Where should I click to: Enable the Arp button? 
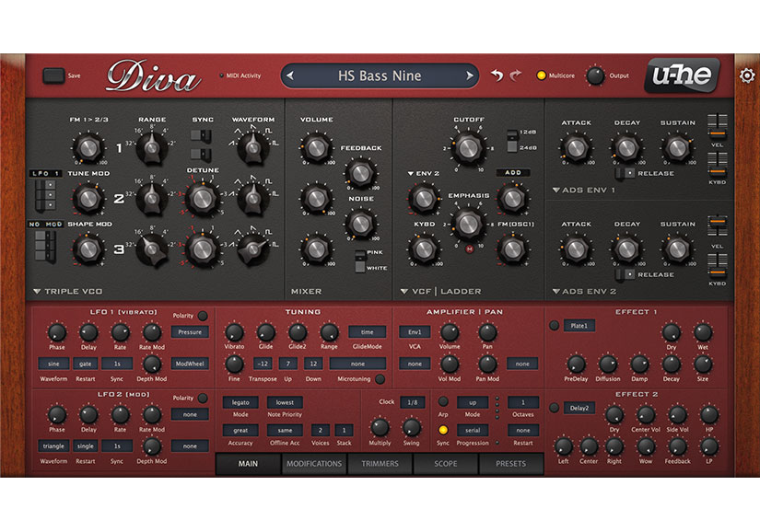point(443,401)
